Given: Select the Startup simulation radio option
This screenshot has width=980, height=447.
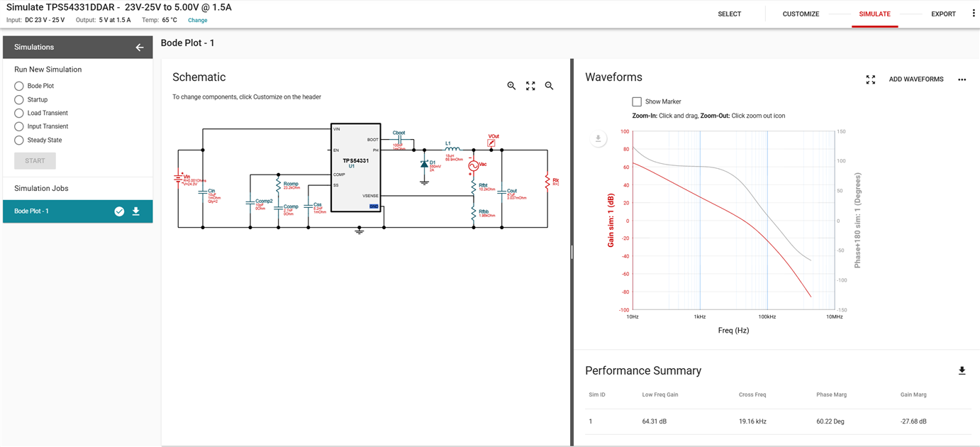Looking at the screenshot, I should pos(19,100).
